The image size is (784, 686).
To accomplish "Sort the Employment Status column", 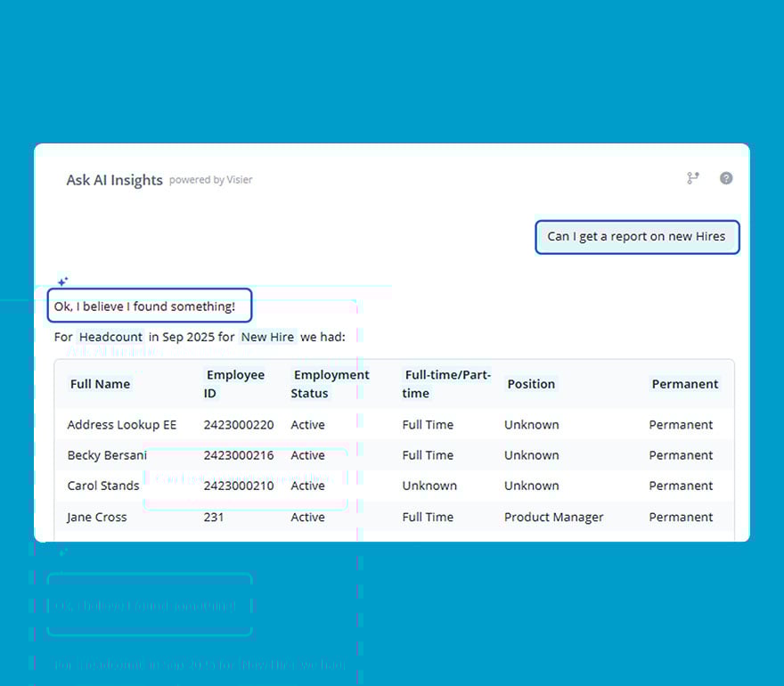I will 331,383.
